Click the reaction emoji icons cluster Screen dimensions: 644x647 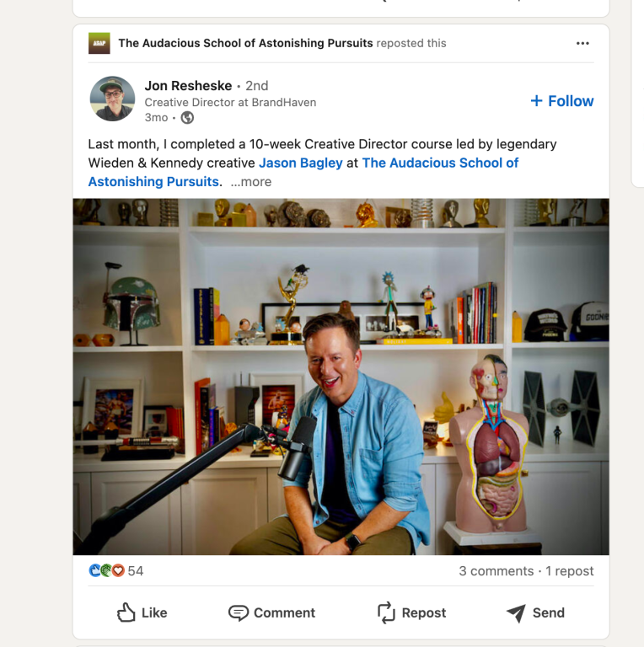[x=106, y=570]
